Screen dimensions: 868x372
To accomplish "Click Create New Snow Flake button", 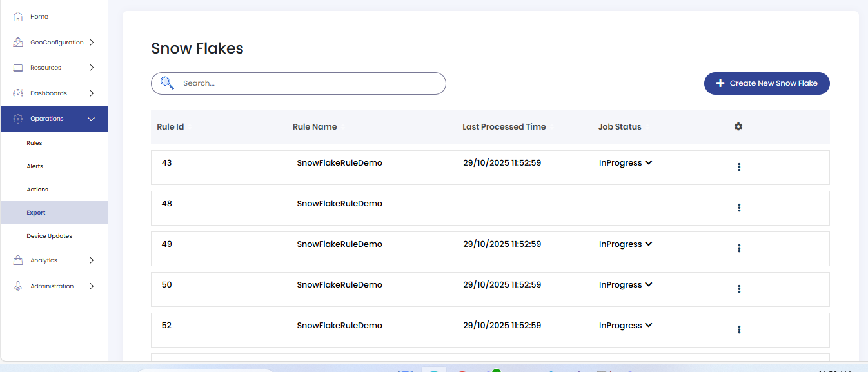I will pos(767,83).
